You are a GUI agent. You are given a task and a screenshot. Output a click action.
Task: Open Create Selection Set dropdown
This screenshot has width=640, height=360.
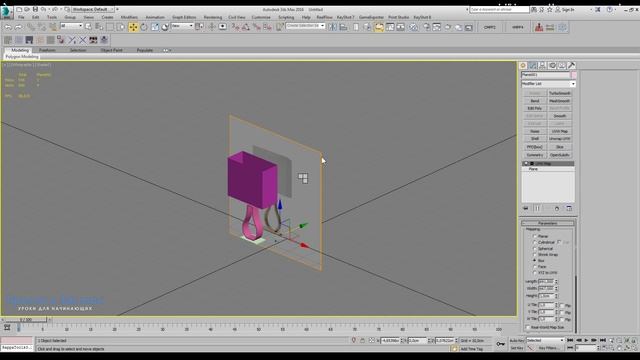point(305,26)
